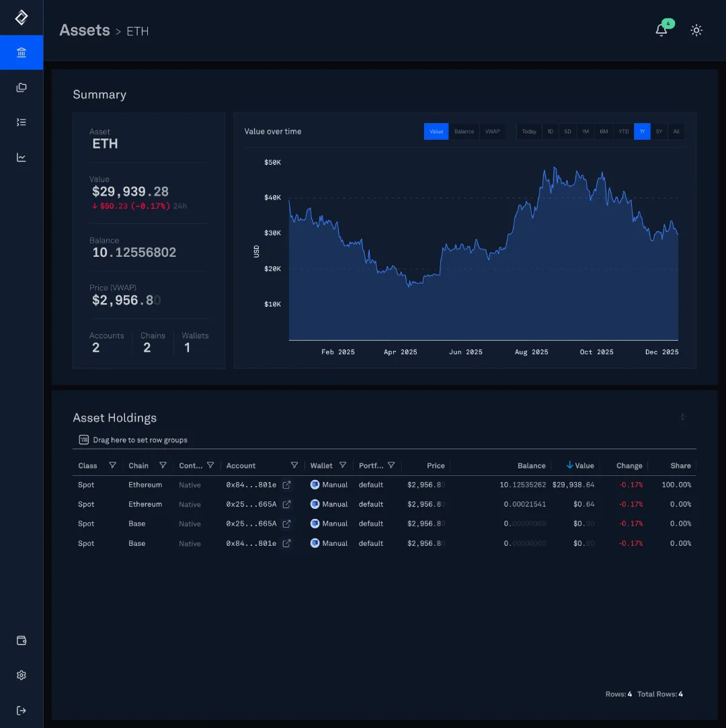Screen dimensions: 726x728
Task: Select the 5Y time range
Action: 659,131
